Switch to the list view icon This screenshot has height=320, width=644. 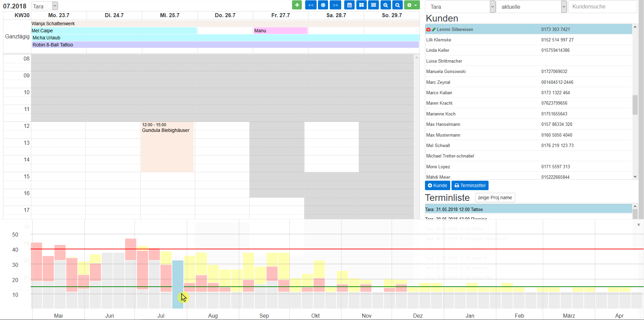point(373,5)
